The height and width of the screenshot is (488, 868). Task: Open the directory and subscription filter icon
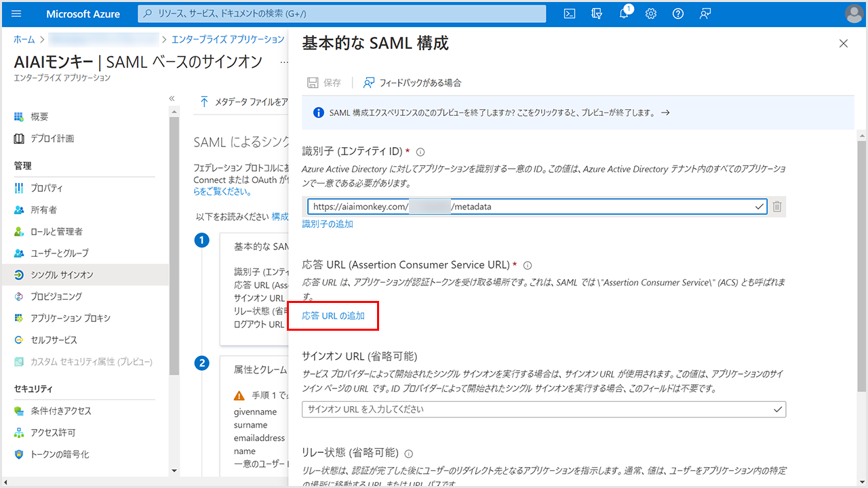pos(597,14)
